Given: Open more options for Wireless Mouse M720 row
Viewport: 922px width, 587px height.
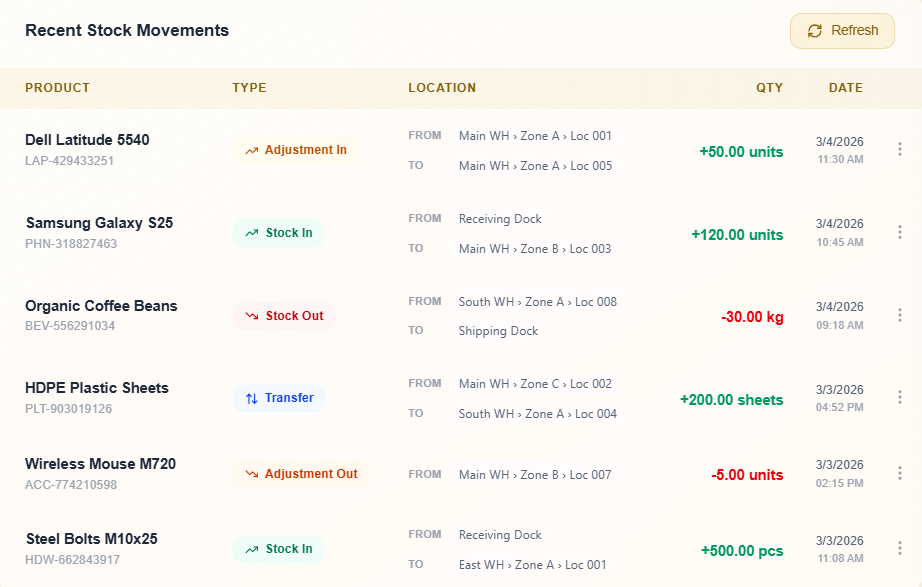Looking at the screenshot, I should (900, 473).
